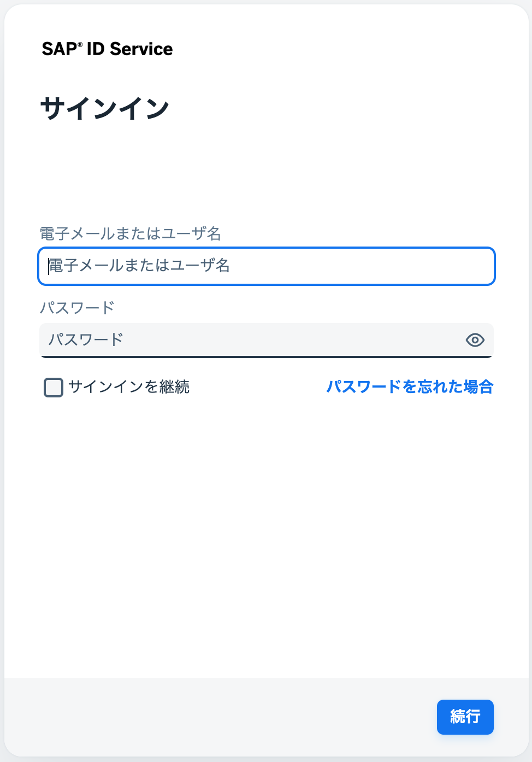Tick the stay signed in checkbox
532x762 pixels.
point(53,388)
